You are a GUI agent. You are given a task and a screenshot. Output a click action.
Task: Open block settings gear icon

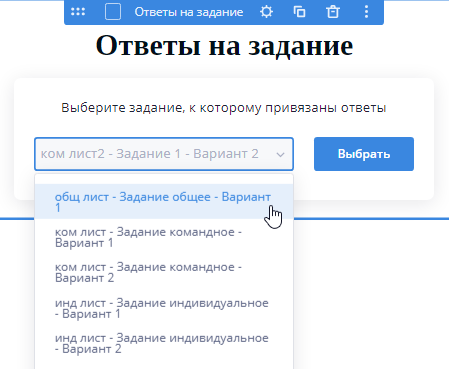266,12
